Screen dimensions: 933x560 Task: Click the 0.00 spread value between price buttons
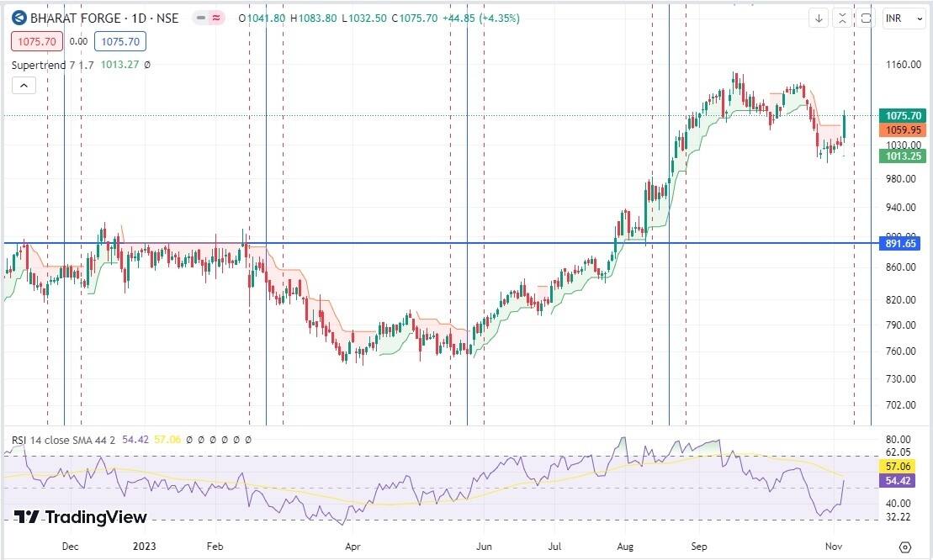(78, 41)
